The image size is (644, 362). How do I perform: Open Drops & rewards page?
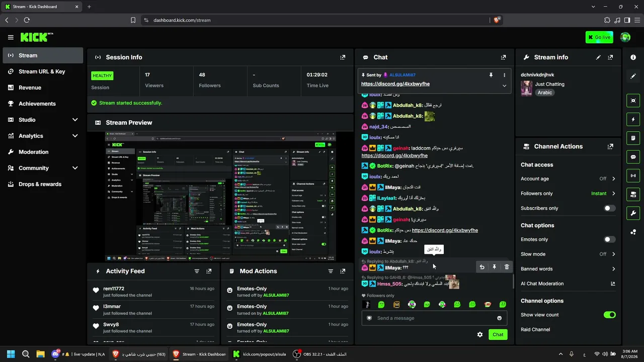point(43,184)
